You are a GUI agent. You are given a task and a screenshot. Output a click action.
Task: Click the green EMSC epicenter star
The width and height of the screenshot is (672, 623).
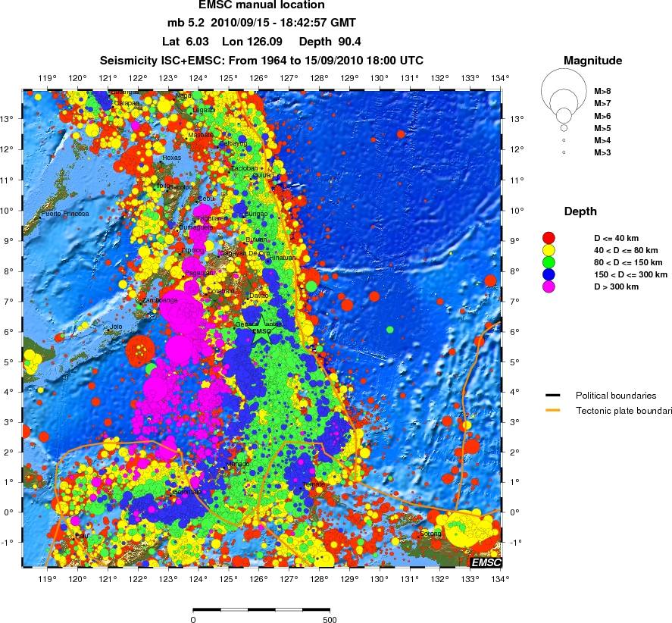click(x=261, y=330)
